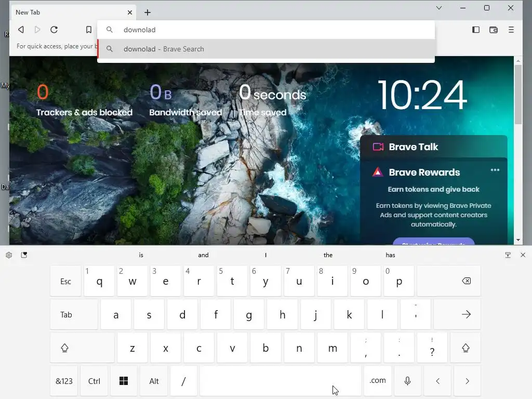Switch to &123 symbols layout
The width and height of the screenshot is (532, 399).
tap(64, 381)
